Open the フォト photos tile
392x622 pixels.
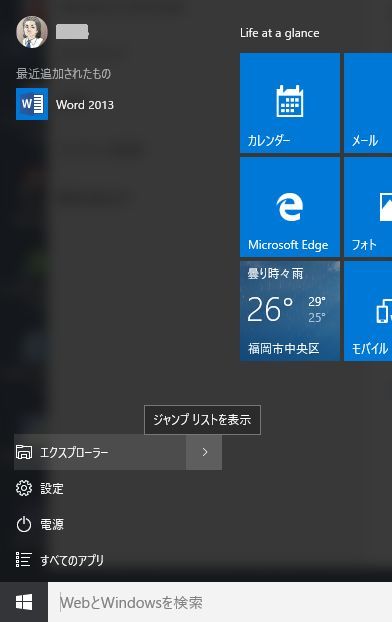point(368,207)
